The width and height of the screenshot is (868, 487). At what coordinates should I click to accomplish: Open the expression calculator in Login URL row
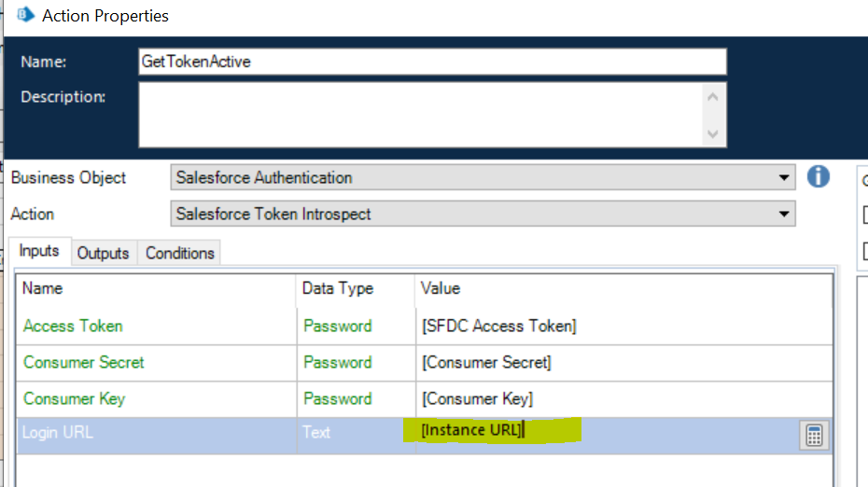pyautogui.click(x=814, y=436)
